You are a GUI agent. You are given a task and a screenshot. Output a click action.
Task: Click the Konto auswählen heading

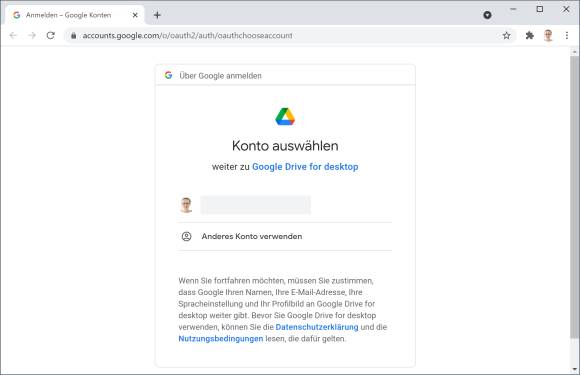pos(285,146)
